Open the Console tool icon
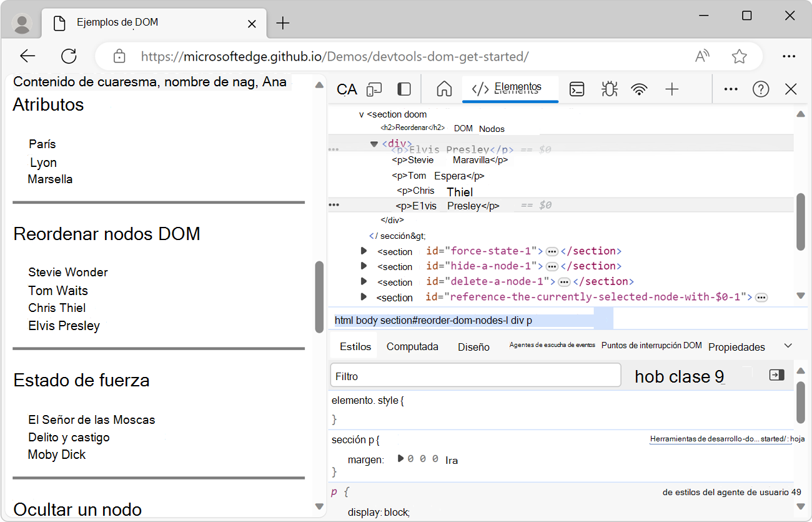 577,89
